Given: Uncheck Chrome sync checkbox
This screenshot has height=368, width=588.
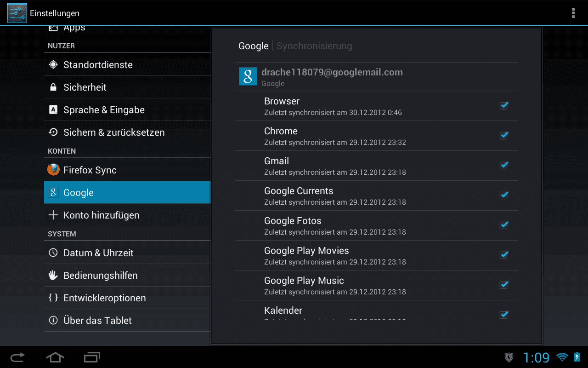Looking at the screenshot, I should pyautogui.click(x=504, y=135).
